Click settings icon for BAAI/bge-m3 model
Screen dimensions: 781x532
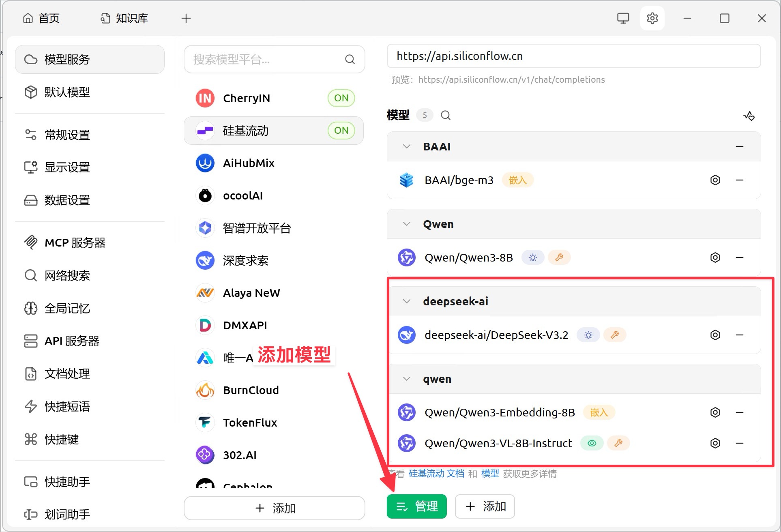(x=715, y=180)
